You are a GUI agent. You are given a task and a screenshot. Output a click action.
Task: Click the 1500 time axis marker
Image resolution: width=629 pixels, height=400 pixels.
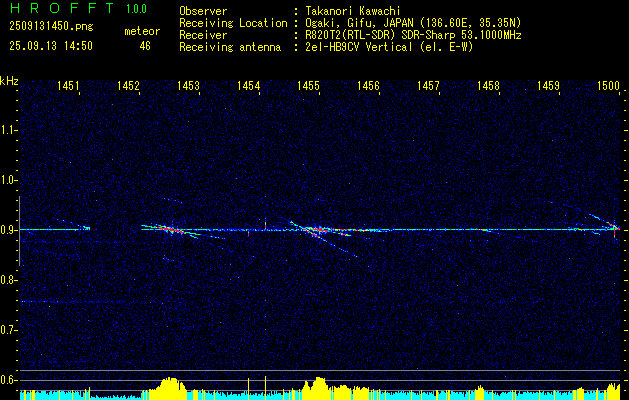click(609, 85)
